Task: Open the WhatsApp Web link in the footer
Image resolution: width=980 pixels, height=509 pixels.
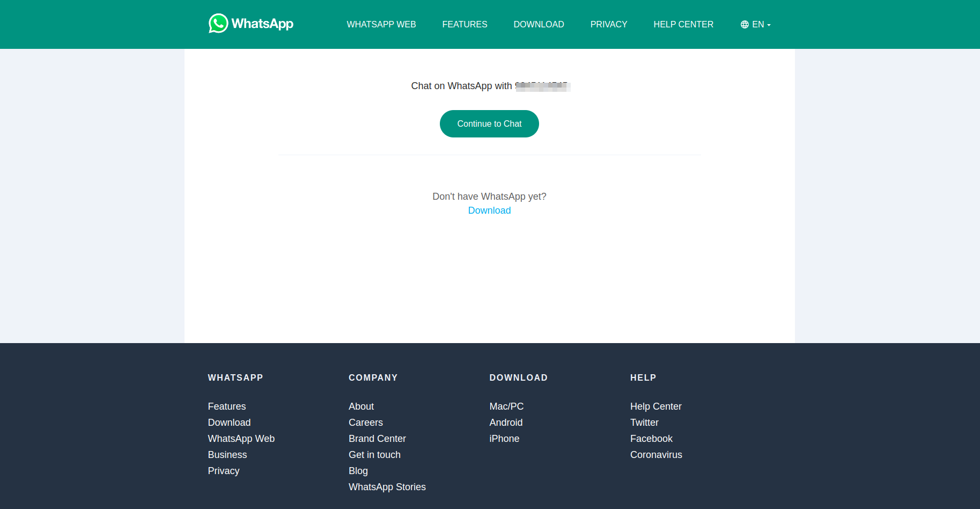Action: coord(241,439)
